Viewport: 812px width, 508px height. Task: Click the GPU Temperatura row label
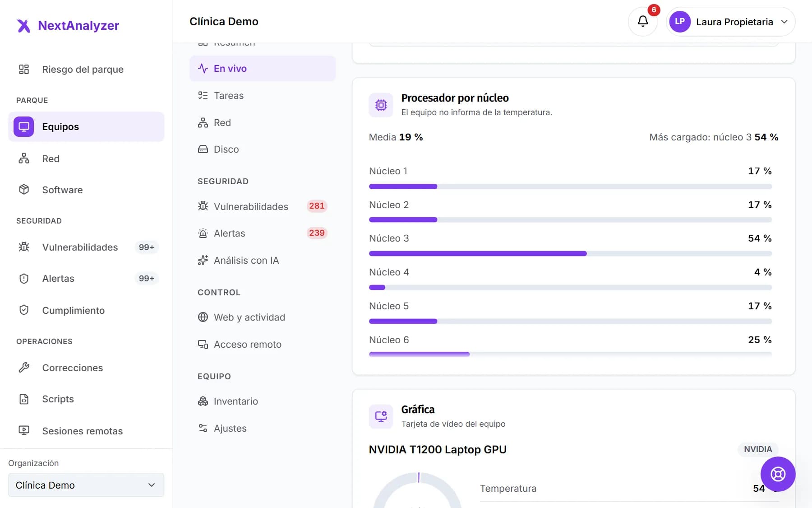coord(508,489)
